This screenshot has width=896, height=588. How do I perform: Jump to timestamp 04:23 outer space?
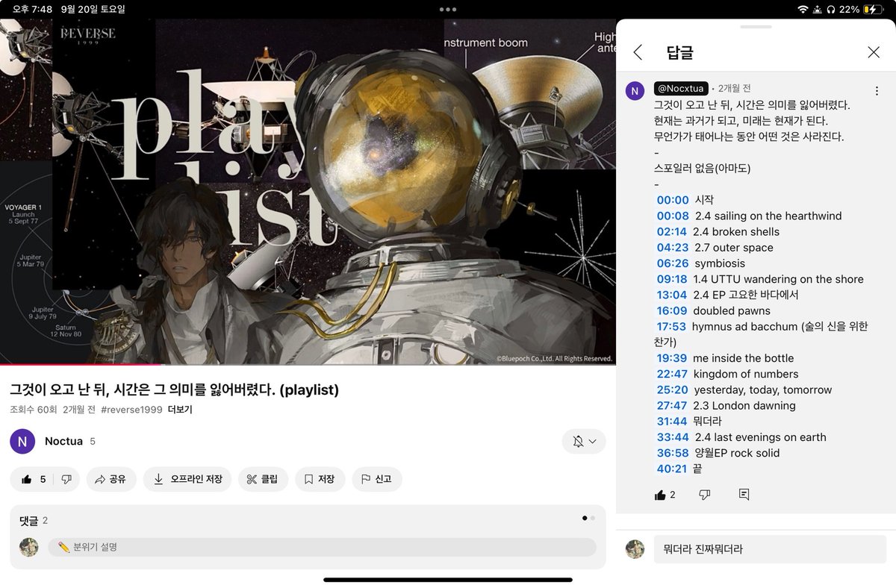pos(673,248)
